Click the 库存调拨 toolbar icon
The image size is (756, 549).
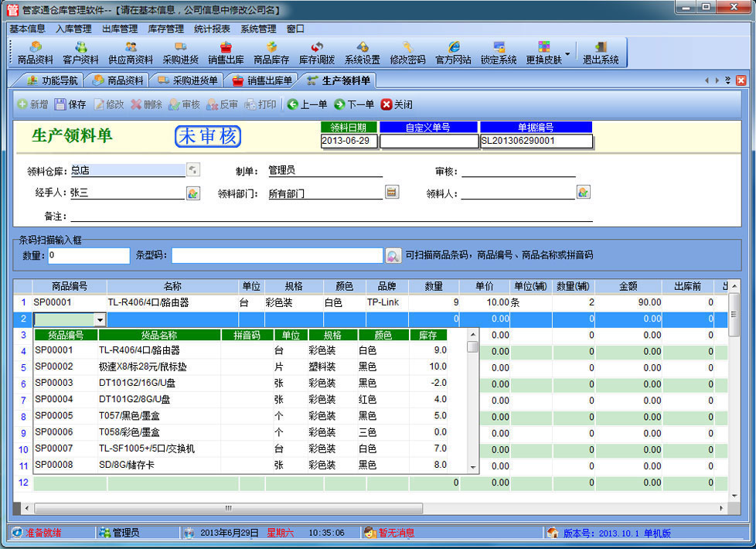click(317, 53)
